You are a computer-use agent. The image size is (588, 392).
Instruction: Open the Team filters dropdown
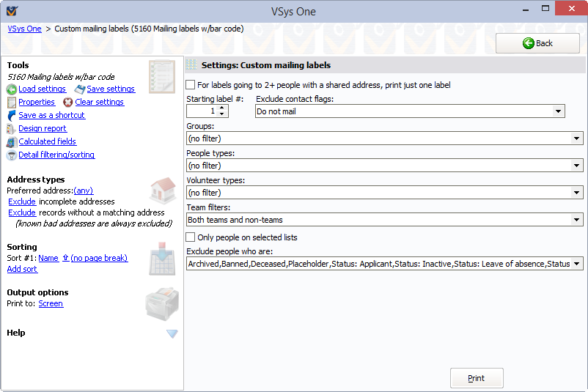(x=577, y=220)
